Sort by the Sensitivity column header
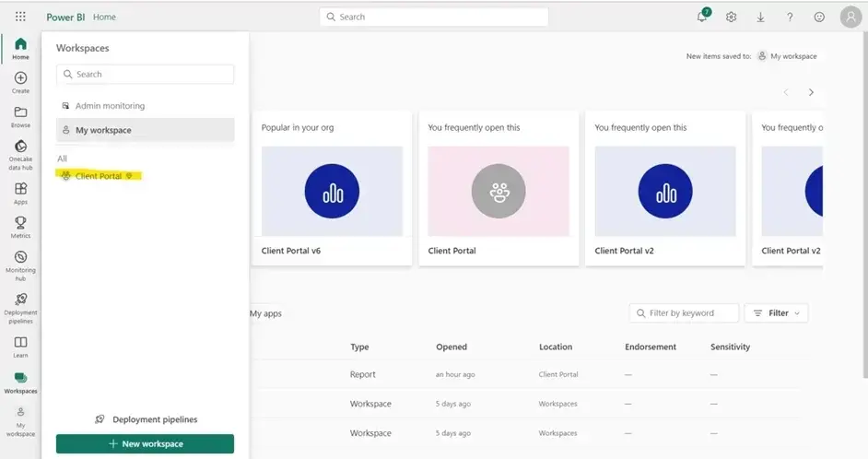Viewport: 868px width, 459px height. coord(730,347)
